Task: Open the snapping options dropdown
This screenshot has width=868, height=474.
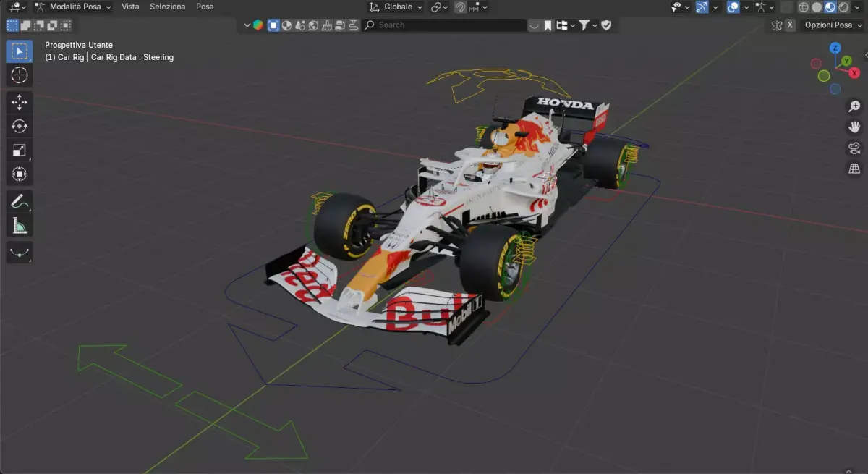Action: click(x=478, y=7)
